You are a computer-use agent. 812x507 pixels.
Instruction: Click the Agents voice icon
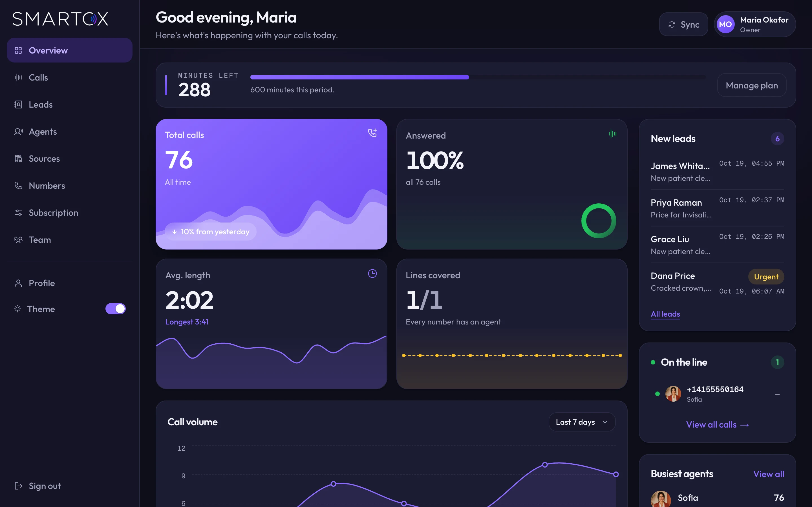[x=18, y=132]
